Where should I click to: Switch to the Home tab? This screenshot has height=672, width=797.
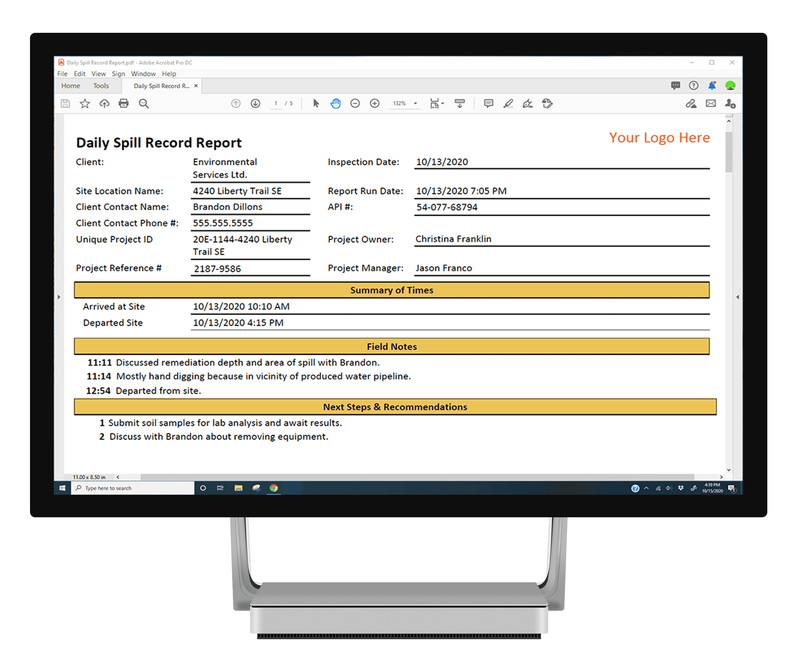pos(71,86)
